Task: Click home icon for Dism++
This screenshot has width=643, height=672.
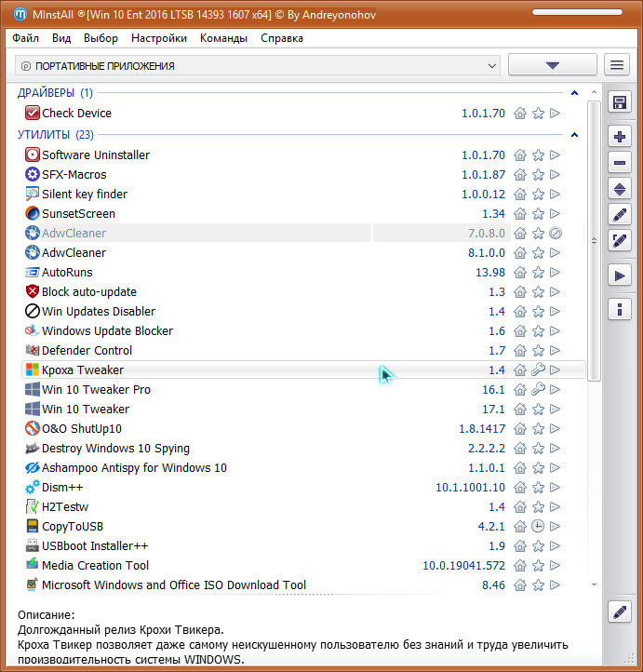Action: tap(520, 488)
